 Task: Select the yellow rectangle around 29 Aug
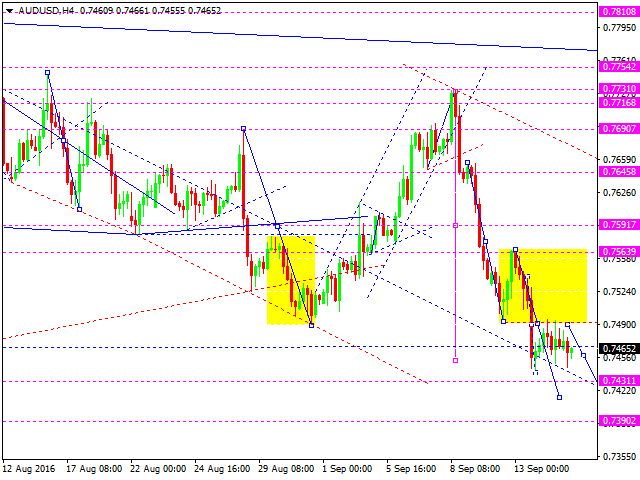[291, 280]
